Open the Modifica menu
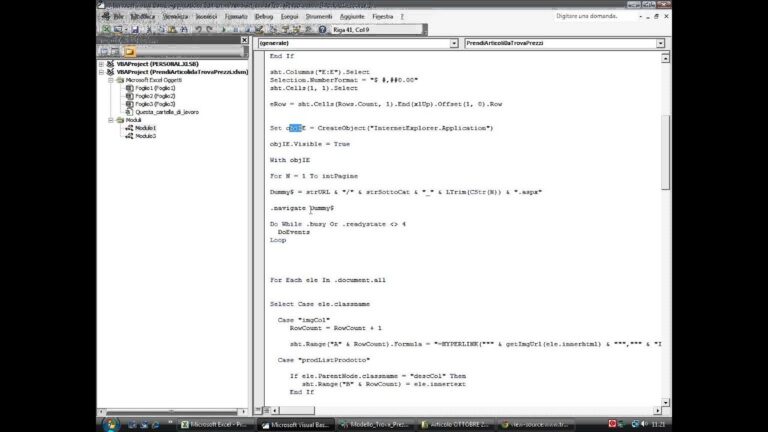Viewport: 768px width, 432px height. 143,17
